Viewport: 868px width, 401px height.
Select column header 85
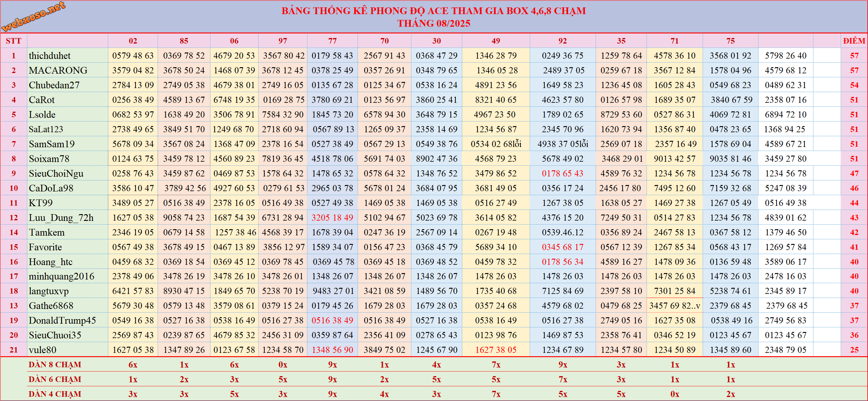pyautogui.click(x=184, y=41)
